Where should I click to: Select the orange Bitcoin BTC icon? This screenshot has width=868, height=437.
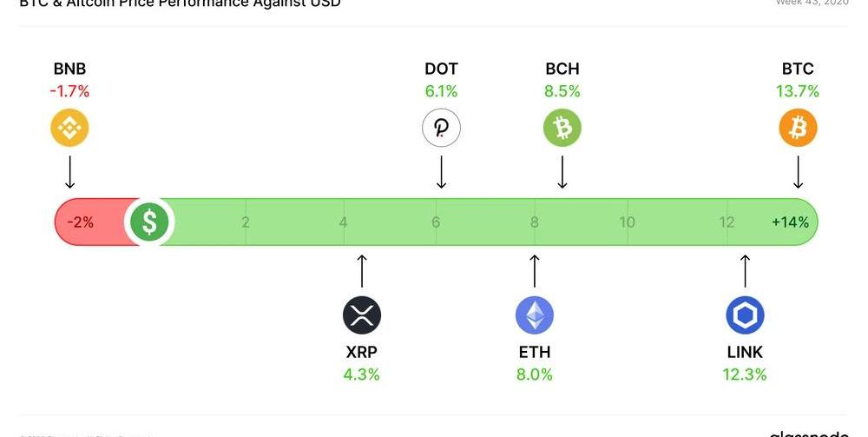pyautogui.click(x=798, y=129)
